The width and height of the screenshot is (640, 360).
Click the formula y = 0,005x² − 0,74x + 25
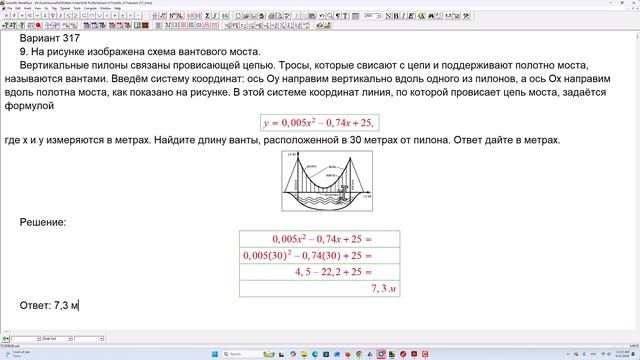319,122
